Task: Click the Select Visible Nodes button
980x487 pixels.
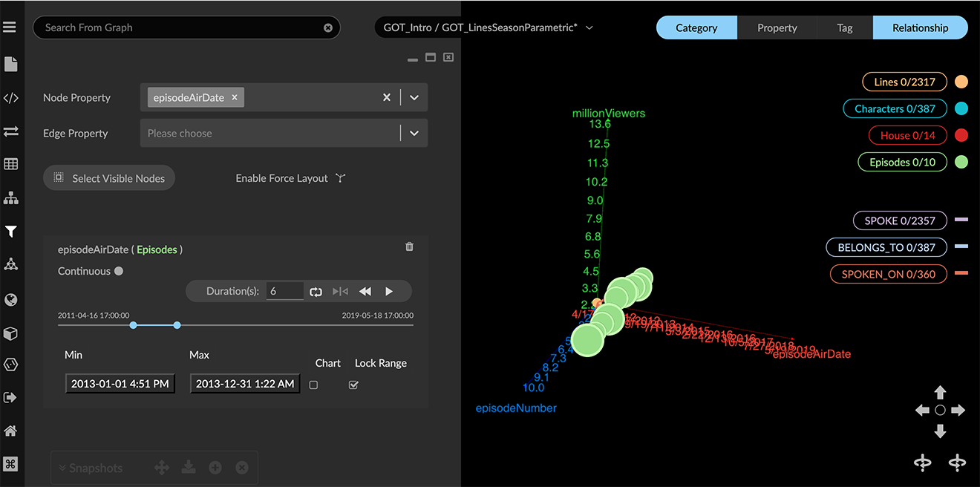Action: (x=109, y=178)
